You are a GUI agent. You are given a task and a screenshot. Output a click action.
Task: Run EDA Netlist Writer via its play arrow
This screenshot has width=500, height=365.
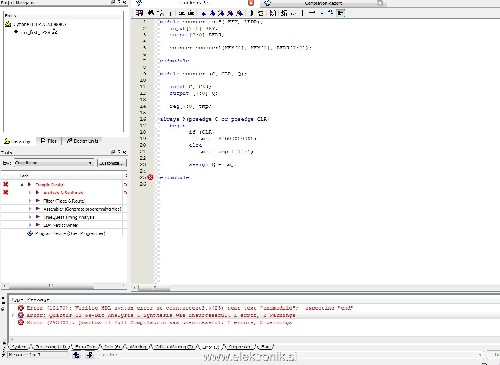[x=38, y=225]
